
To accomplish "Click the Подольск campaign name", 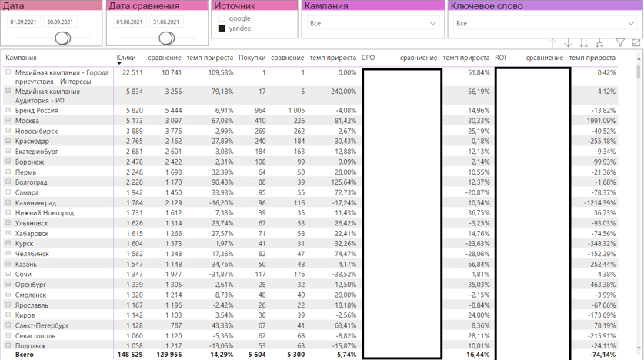I will click(x=31, y=346).
